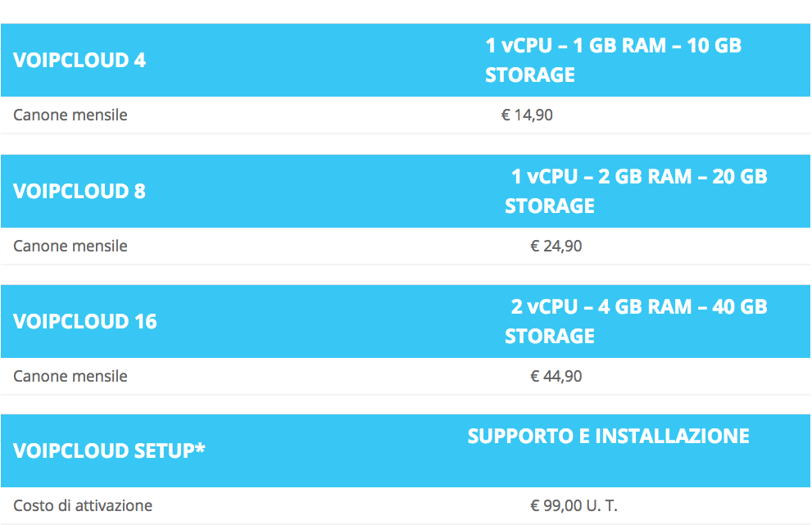This screenshot has width=812, height=525.
Task: Select the 1 vCPU 2 GB RAM specs text
Action: 639,177
